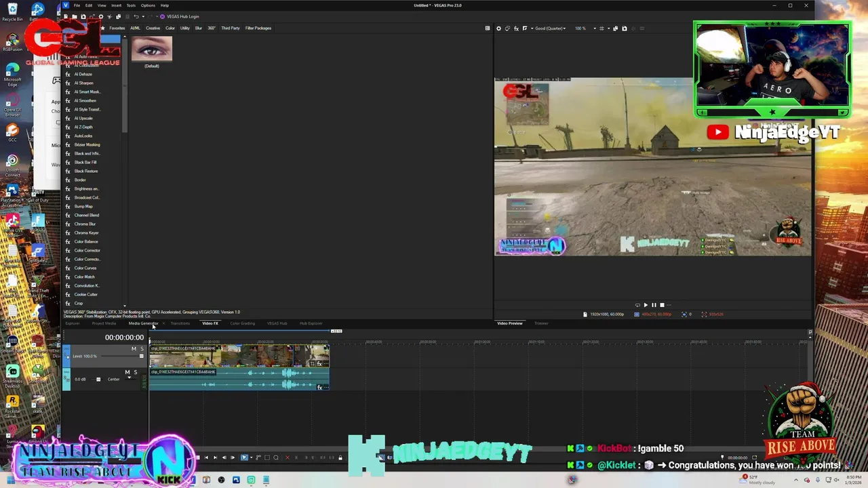Mute the video track
This screenshot has width=868, height=488.
[x=134, y=349]
